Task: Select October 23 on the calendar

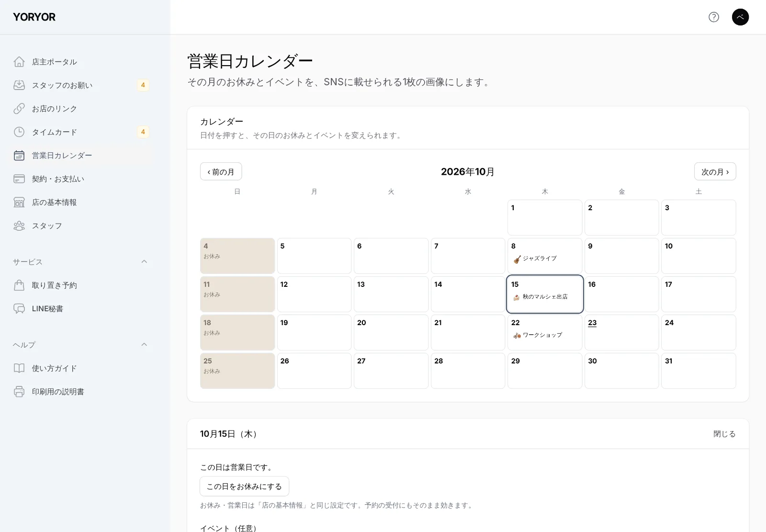Action: [621, 332]
